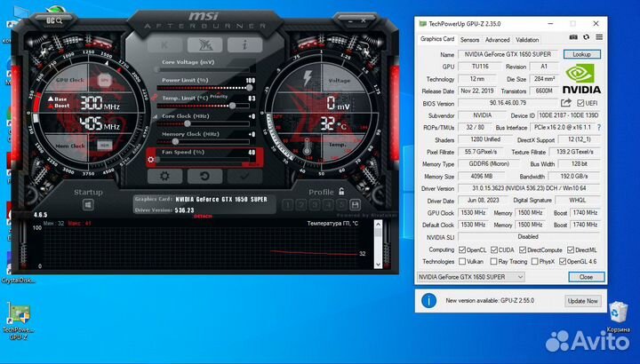
Task: Toggle OpenCL checkbox
Action: pyautogui.click(x=462, y=249)
